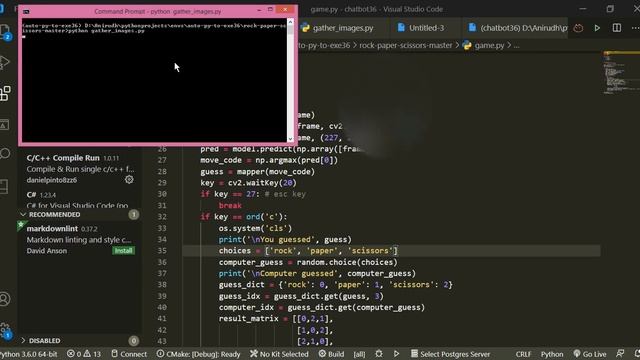
Task: Maximize the Command Prompt window
Action: [x=270, y=9]
